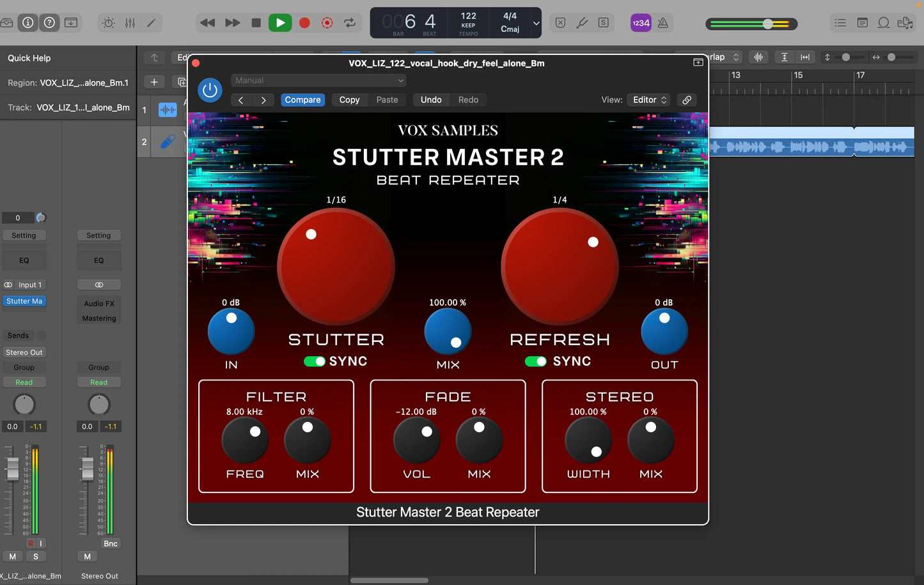Click the 4/4 Cmaj signature display
Screen dimensions: 924x585
pyautogui.click(x=510, y=22)
